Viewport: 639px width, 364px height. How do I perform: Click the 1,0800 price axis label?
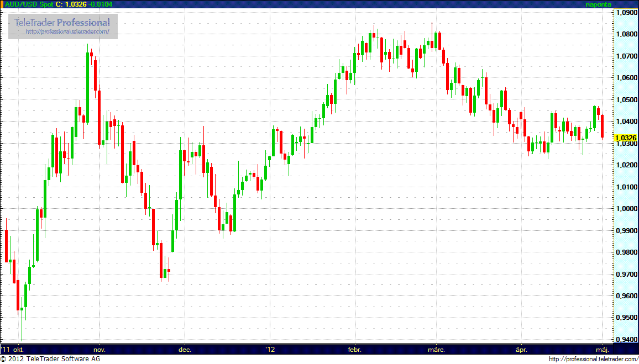(626, 34)
